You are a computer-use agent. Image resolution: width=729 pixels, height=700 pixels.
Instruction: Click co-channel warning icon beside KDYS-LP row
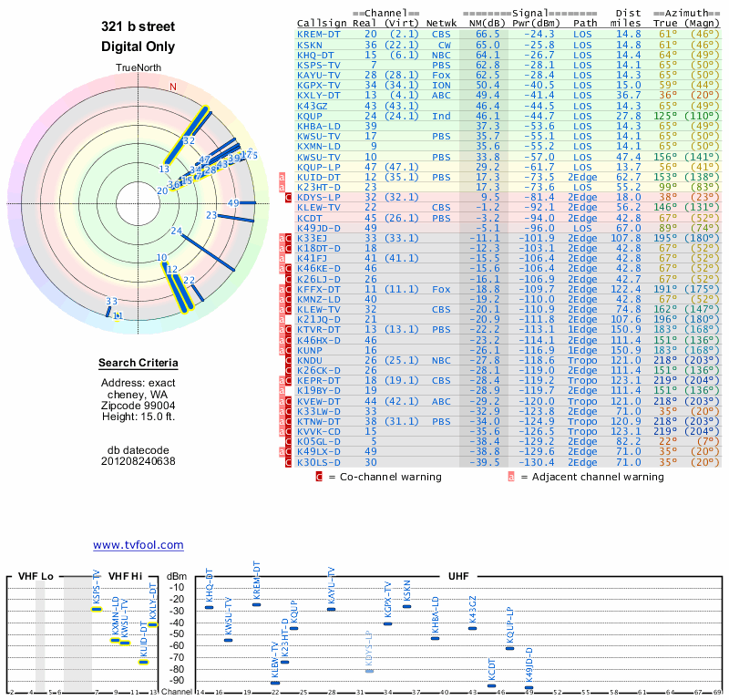(288, 198)
